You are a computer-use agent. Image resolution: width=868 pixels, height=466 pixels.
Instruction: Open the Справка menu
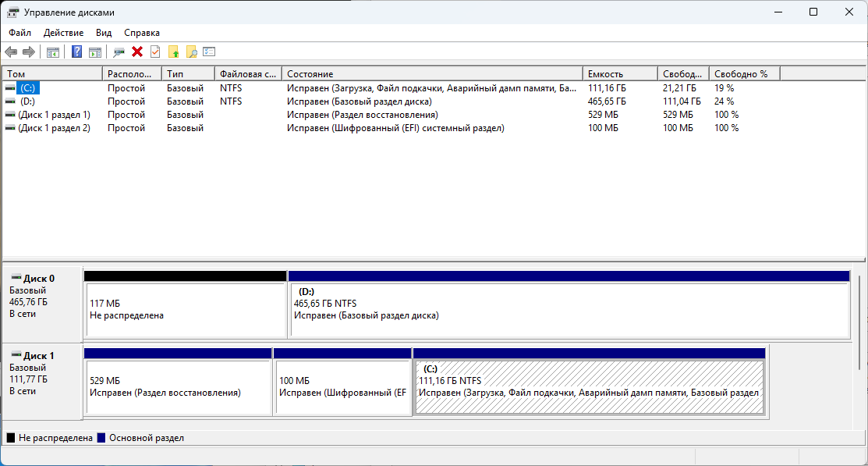[142, 33]
